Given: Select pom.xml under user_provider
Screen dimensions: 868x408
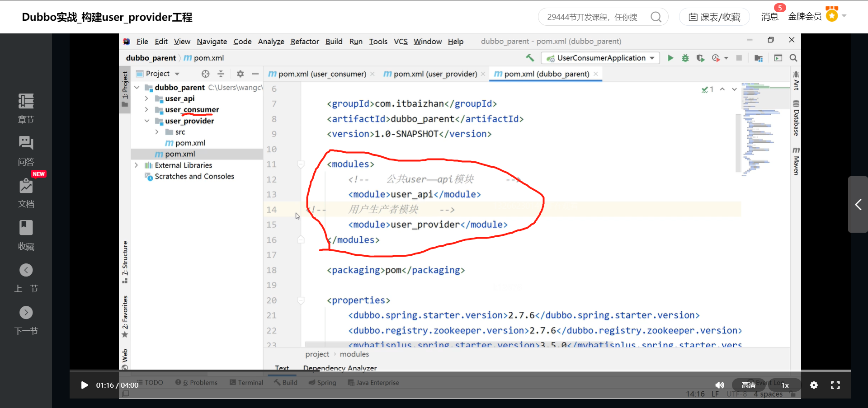Looking at the screenshot, I should click(x=190, y=143).
